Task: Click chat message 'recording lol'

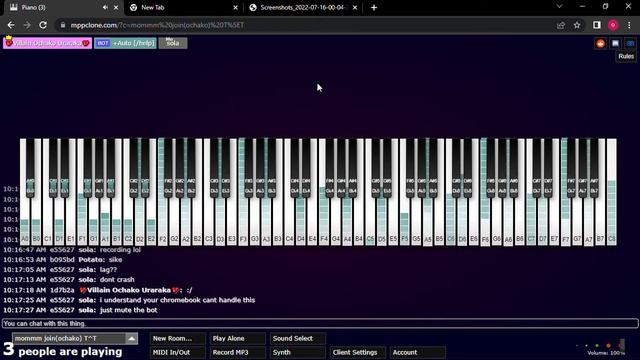Action: pyautogui.click(x=120, y=250)
